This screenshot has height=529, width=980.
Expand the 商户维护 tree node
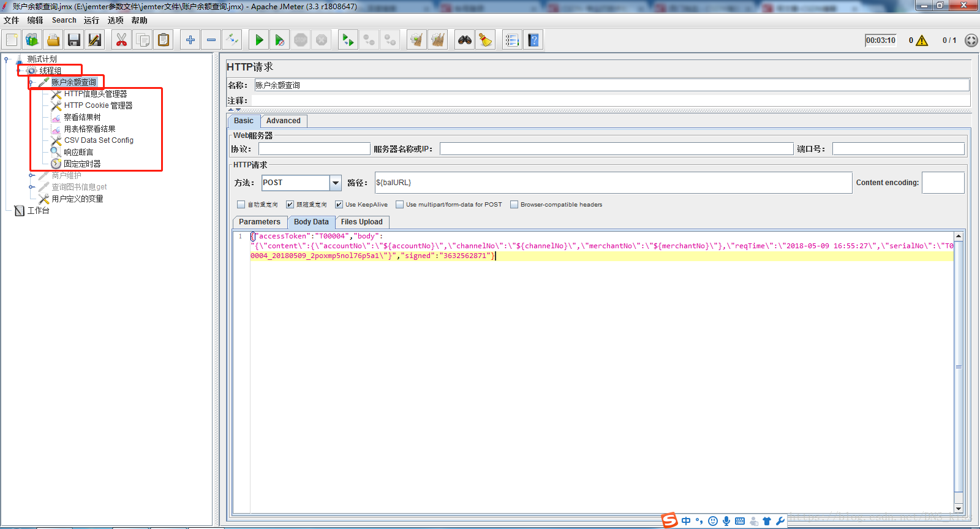coord(32,175)
